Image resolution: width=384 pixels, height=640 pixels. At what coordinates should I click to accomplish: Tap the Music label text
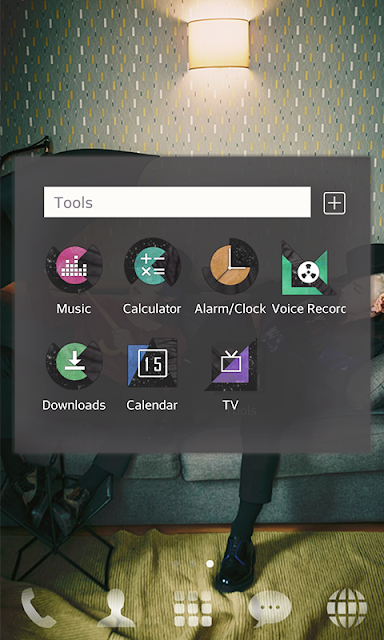tap(74, 309)
